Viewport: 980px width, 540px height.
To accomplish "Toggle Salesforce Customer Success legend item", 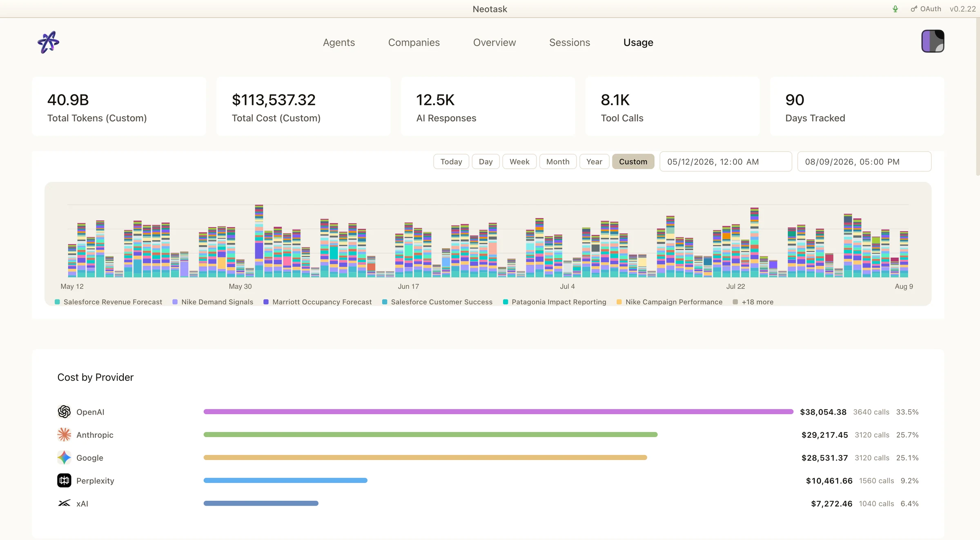I will coord(437,302).
